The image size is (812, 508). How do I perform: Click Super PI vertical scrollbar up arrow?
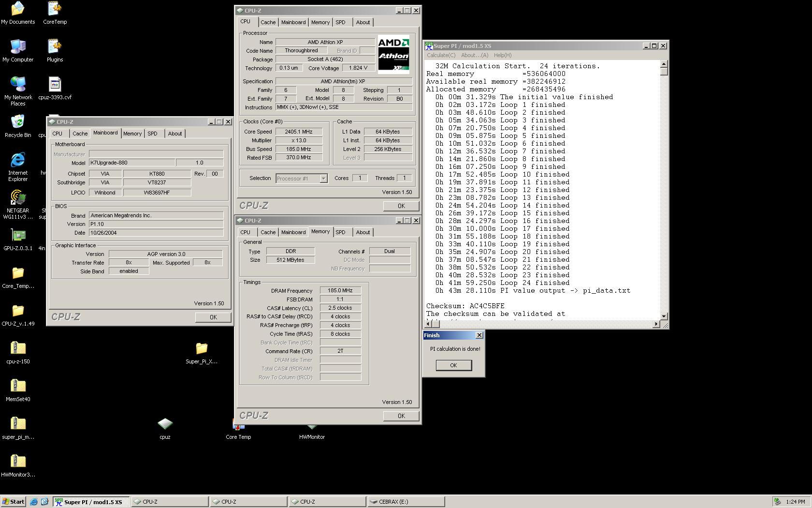point(664,64)
